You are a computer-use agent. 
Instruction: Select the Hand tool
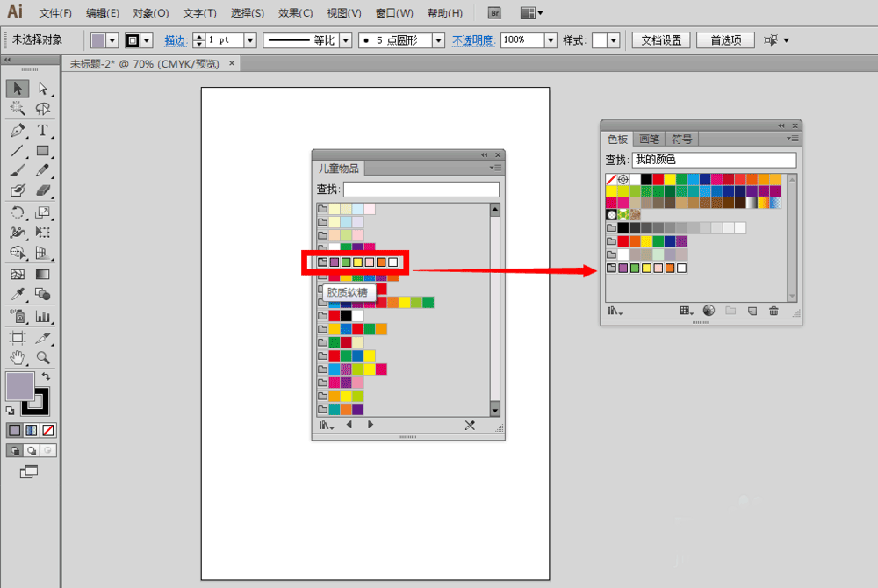click(18, 357)
